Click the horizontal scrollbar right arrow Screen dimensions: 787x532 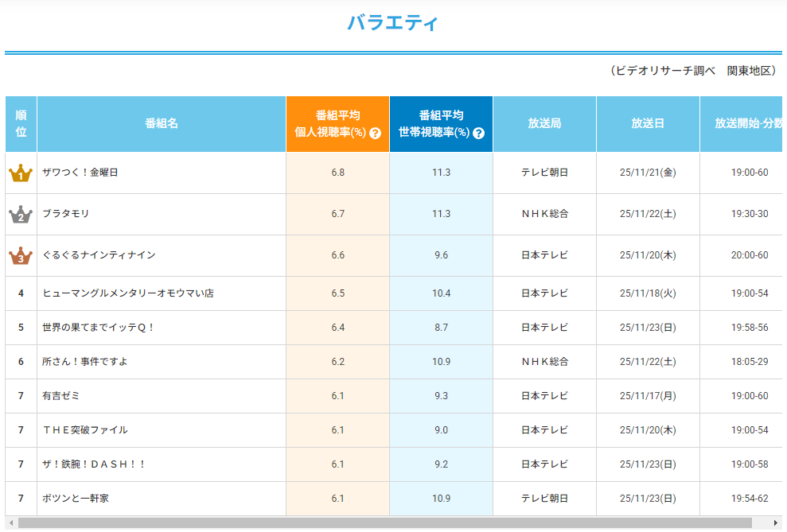(777, 523)
